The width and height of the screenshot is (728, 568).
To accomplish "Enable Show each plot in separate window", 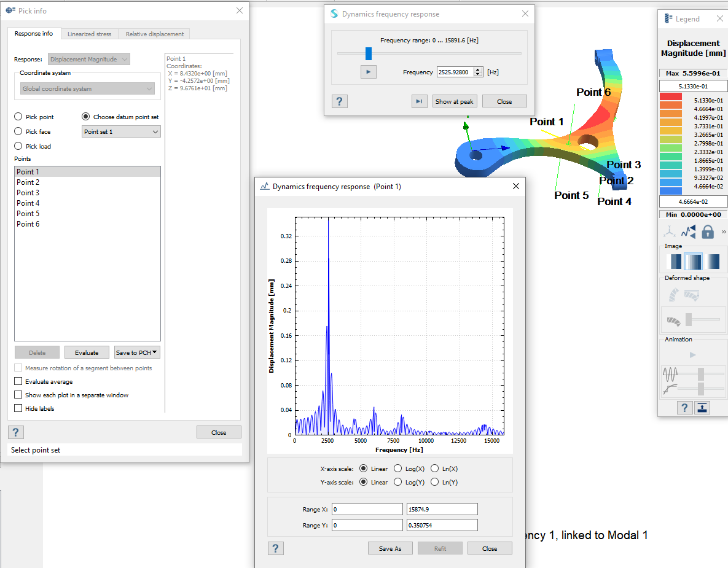I will (18, 394).
